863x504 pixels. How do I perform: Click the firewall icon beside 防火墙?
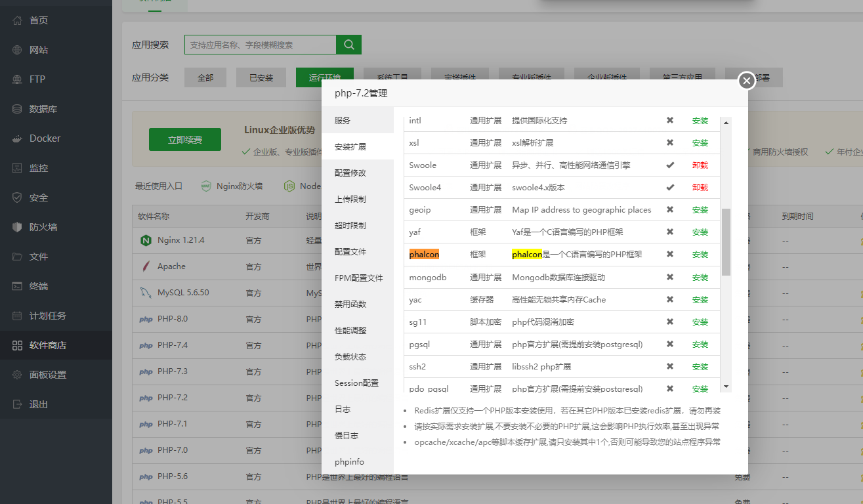click(18, 227)
